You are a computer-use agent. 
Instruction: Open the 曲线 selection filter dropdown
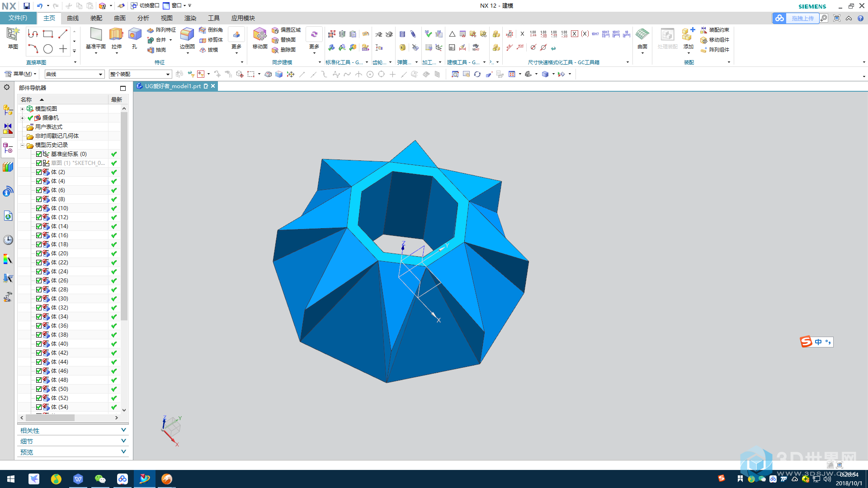tap(75, 74)
